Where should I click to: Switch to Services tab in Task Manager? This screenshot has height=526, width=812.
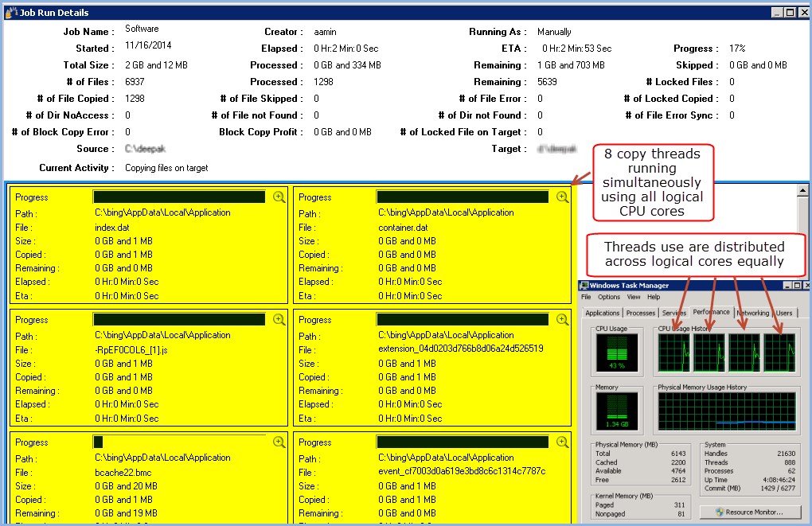[x=673, y=314]
